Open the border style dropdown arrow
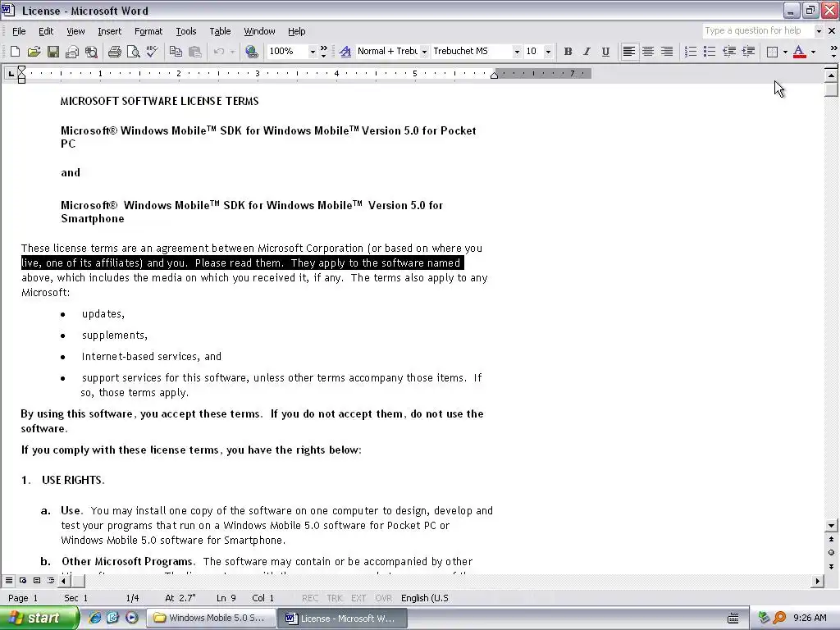Viewport: 840px width, 630px height. coord(785,52)
